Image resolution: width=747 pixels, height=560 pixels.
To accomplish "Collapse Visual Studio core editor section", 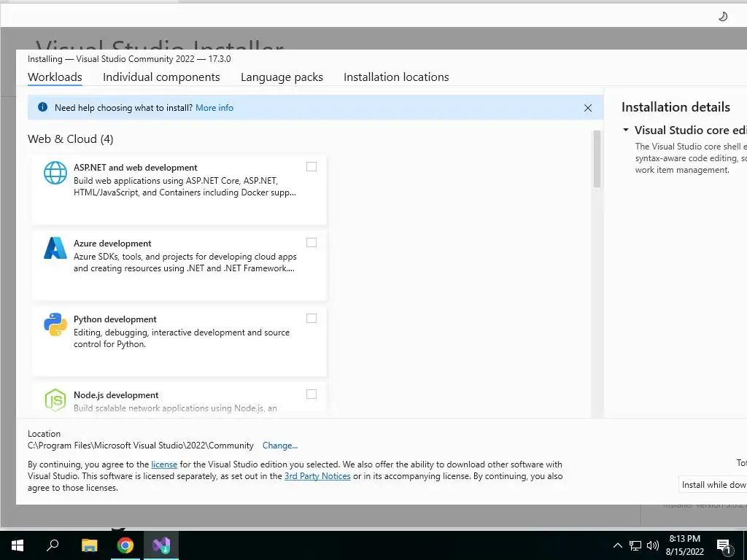I will 626,130.
